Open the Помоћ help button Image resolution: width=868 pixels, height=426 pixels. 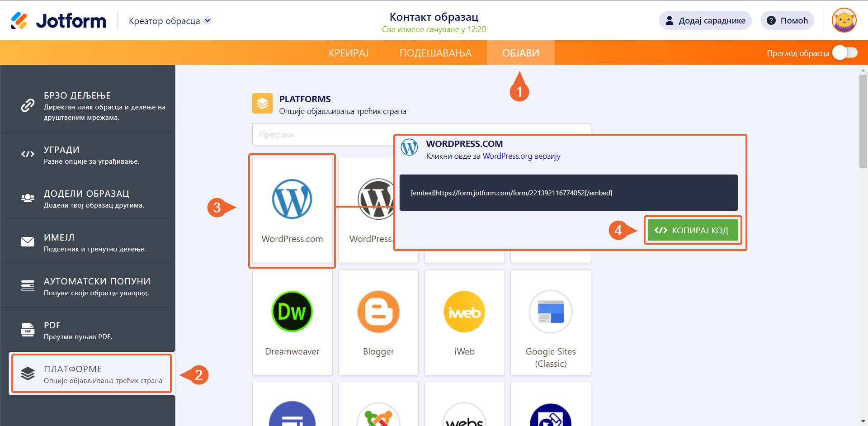(788, 20)
